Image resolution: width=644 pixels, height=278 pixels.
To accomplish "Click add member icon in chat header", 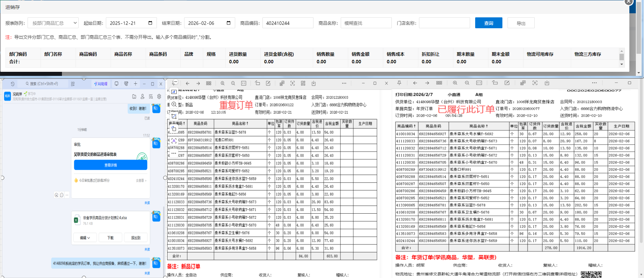I will (143, 97).
